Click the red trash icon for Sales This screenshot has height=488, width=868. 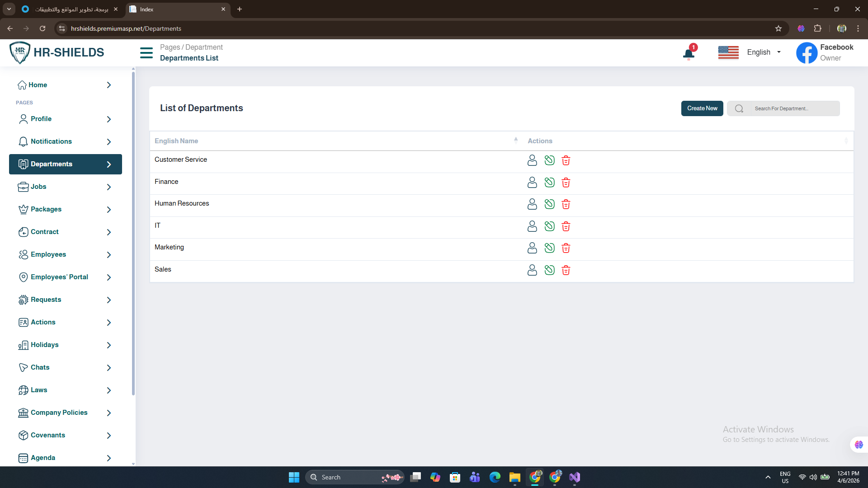coord(566,270)
